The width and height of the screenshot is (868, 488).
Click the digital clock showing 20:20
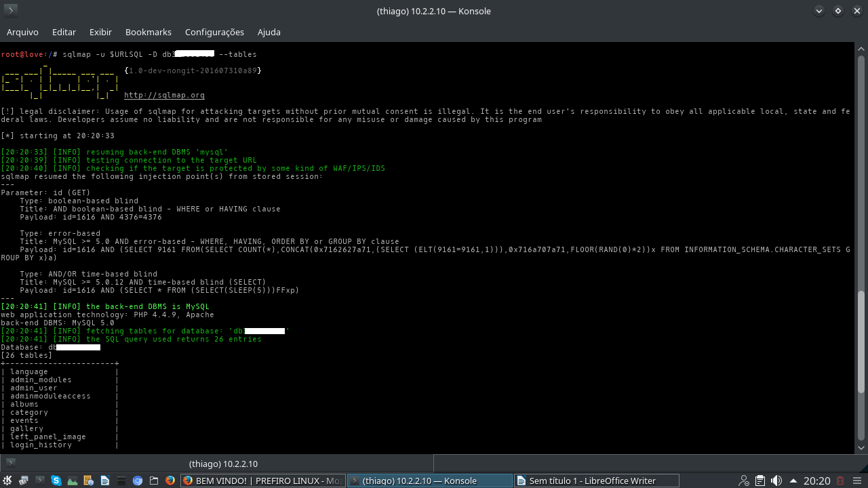[x=816, y=481]
